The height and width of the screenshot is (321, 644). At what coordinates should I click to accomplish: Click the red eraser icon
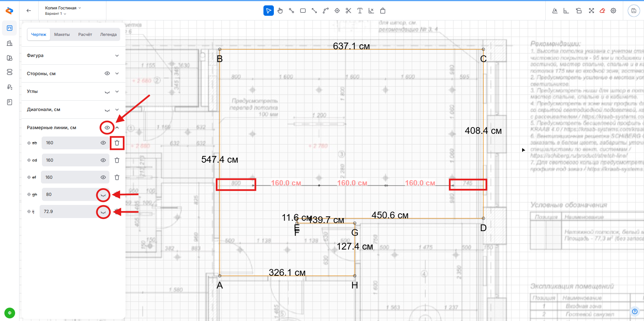(602, 11)
